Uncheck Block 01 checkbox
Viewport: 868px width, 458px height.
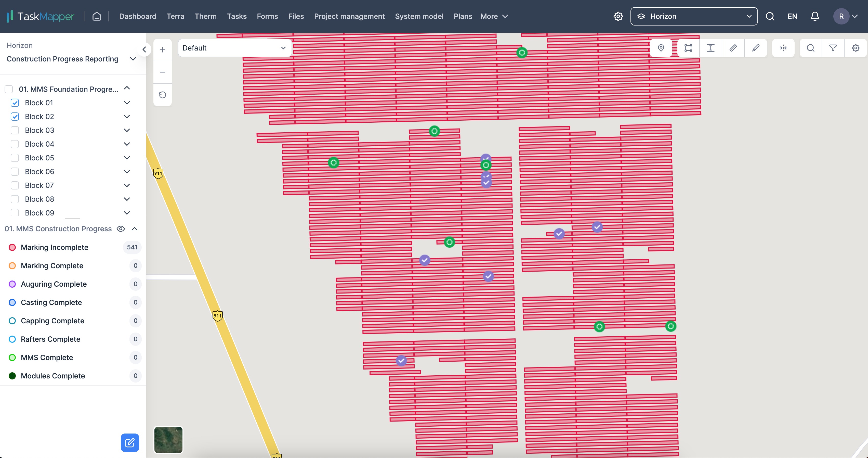point(15,103)
